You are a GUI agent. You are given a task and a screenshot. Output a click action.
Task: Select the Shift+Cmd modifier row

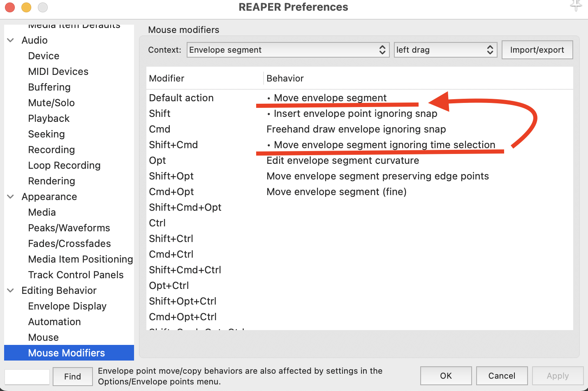[x=173, y=145]
